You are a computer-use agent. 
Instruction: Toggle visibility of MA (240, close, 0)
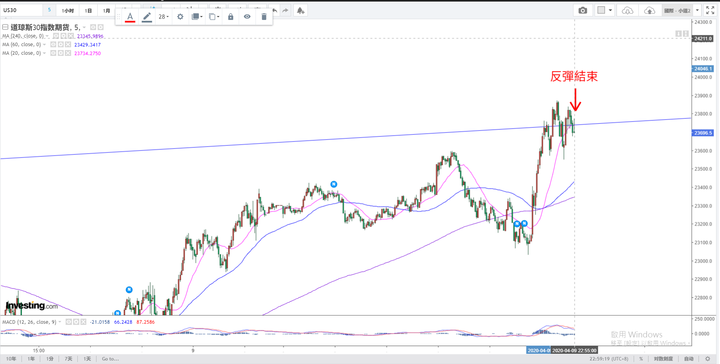(x=56, y=36)
